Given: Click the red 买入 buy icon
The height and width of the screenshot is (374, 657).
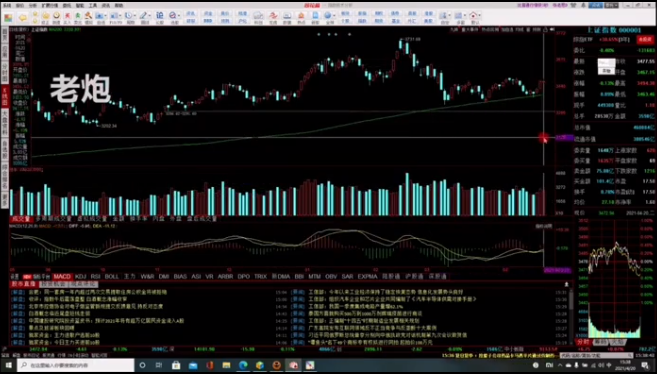Looking at the screenshot, I should pos(67,17).
